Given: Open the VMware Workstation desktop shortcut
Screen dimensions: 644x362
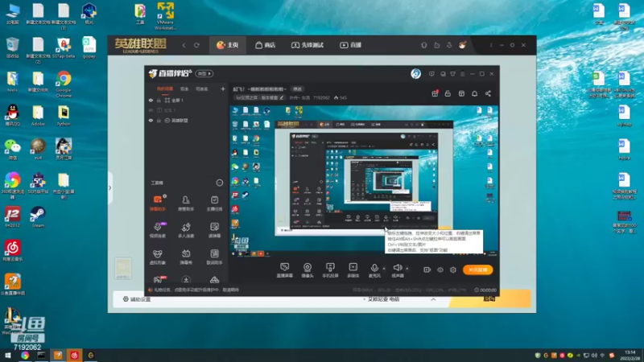Looking at the screenshot, I should click(165, 16).
